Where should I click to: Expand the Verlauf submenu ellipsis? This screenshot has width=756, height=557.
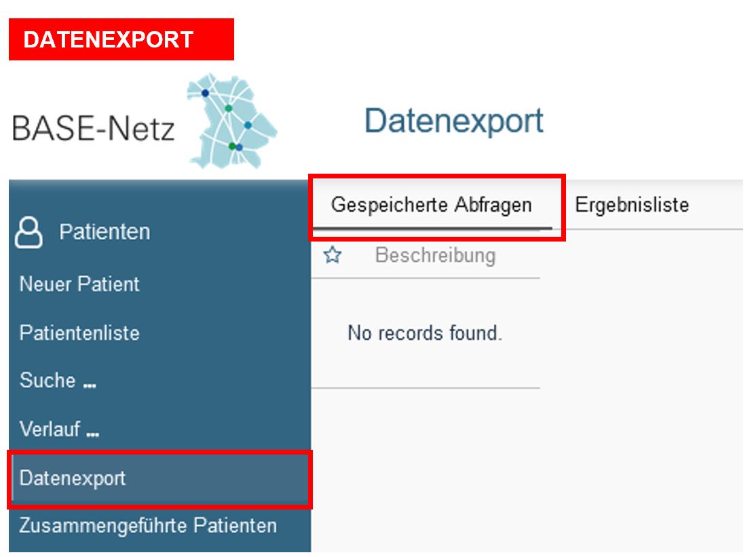[x=92, y=434]
